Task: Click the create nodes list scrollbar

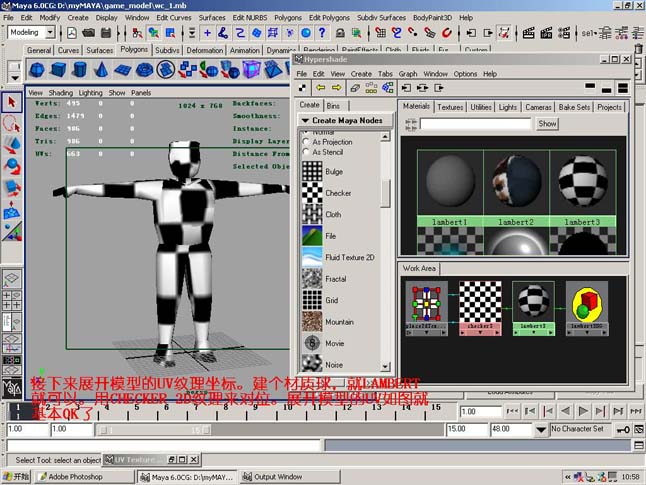Action: 385,194
